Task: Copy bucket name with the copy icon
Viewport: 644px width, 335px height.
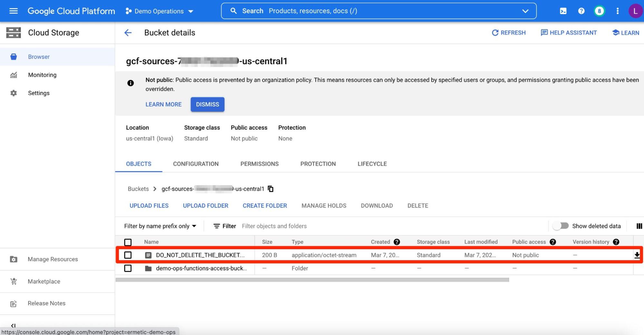Action: pyautogui.click(x=271, y=189)
